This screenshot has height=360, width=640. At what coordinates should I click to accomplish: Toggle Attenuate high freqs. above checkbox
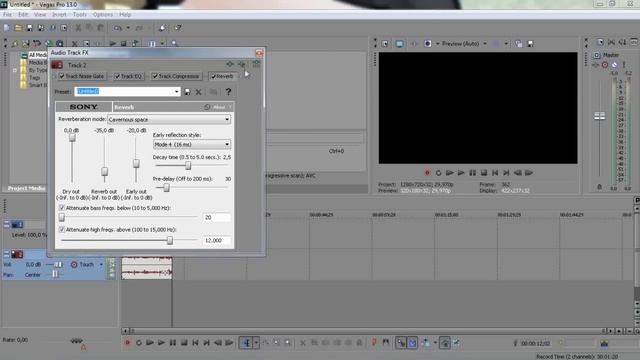pyautogui.click(x=62, y=230)
